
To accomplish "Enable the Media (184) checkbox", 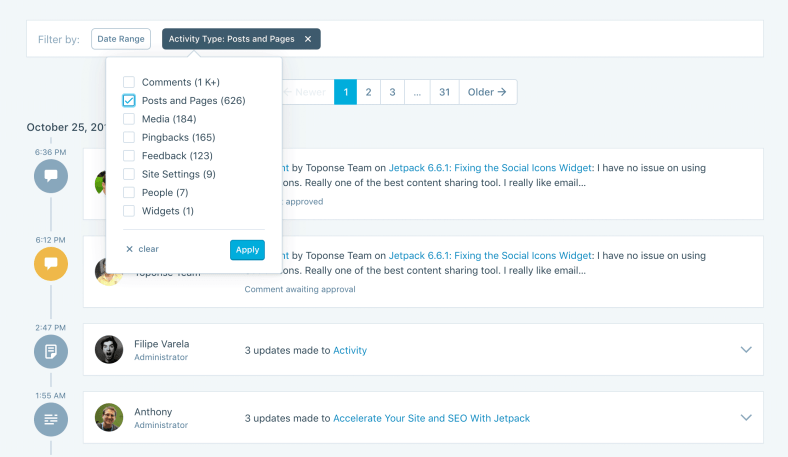I will click(x=129, y=119).
